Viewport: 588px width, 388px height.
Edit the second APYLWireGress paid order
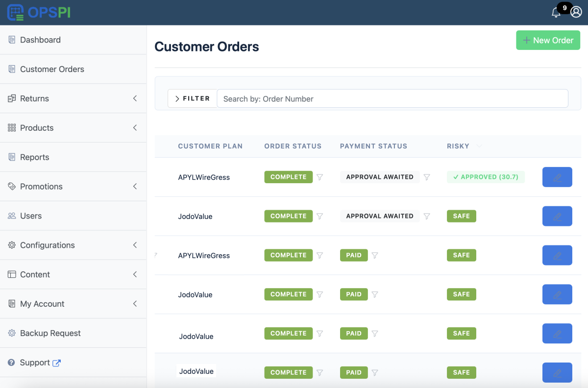click(x=557, y=255)
